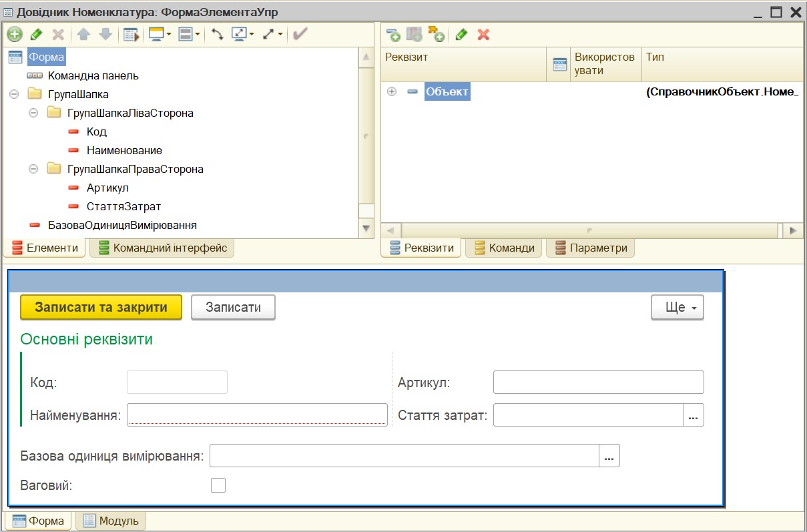Expand the Объект attribute row
Screen dimensions: 807x532
click(392, 92)
